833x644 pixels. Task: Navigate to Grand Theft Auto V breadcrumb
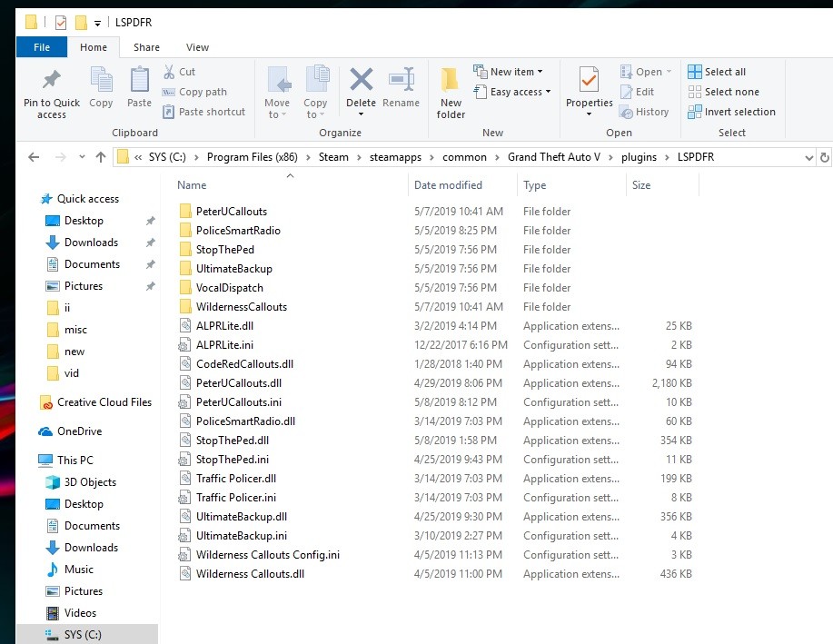click(x=554, y=157)
